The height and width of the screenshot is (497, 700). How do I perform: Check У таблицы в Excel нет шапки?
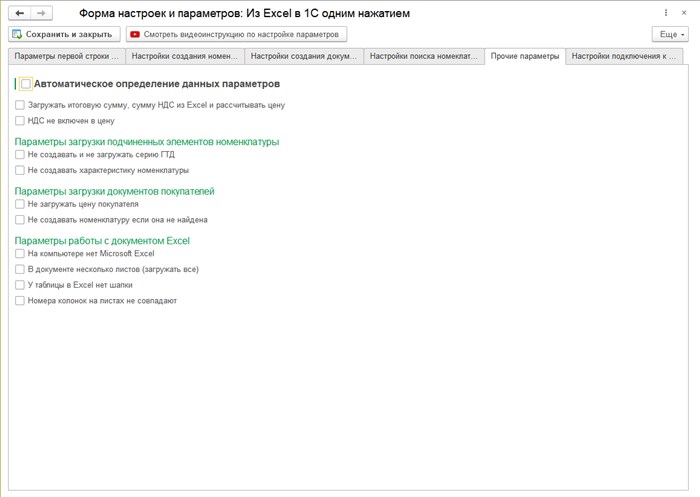point(20,285)
